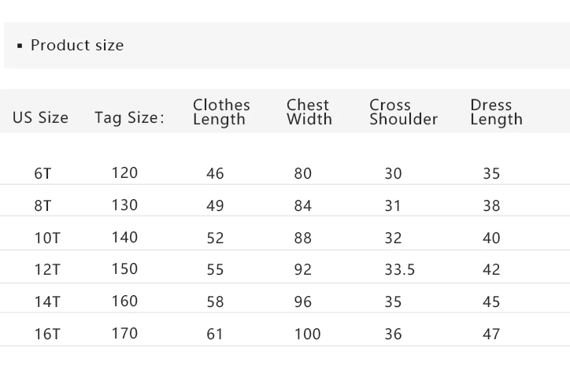Select the 12T size row label
Image resolution: width=570 pixels, height=392 pixels.
(x=47, y=269)
